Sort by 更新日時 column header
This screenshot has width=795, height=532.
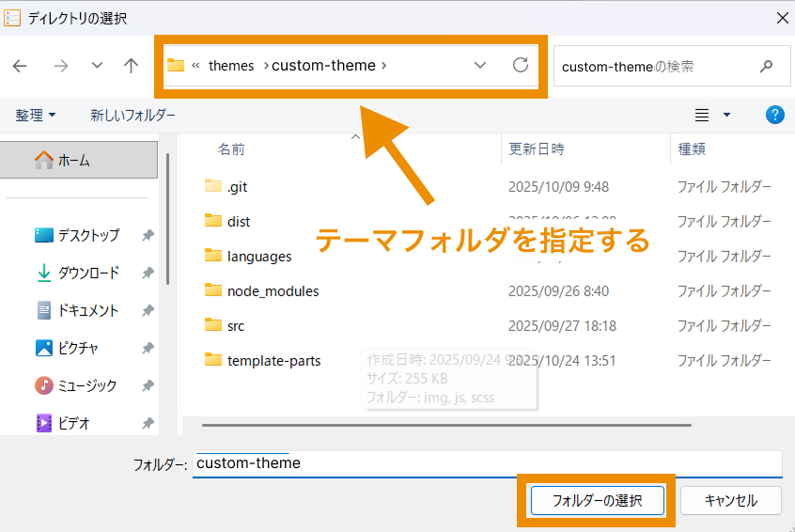coord(537,149)
